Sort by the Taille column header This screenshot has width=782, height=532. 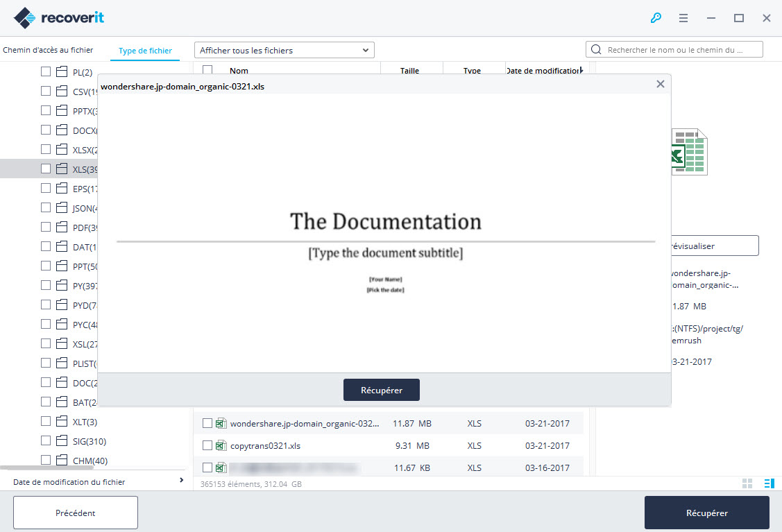[x=409, y=70]
